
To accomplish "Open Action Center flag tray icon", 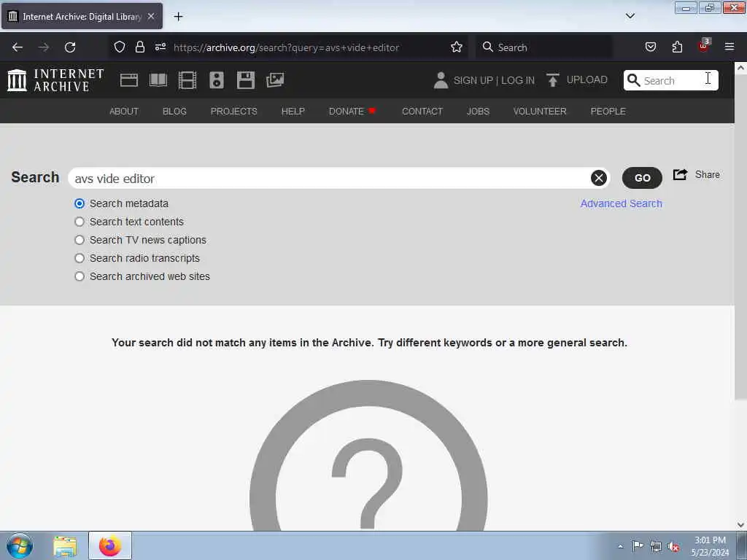I will [638, 545].
